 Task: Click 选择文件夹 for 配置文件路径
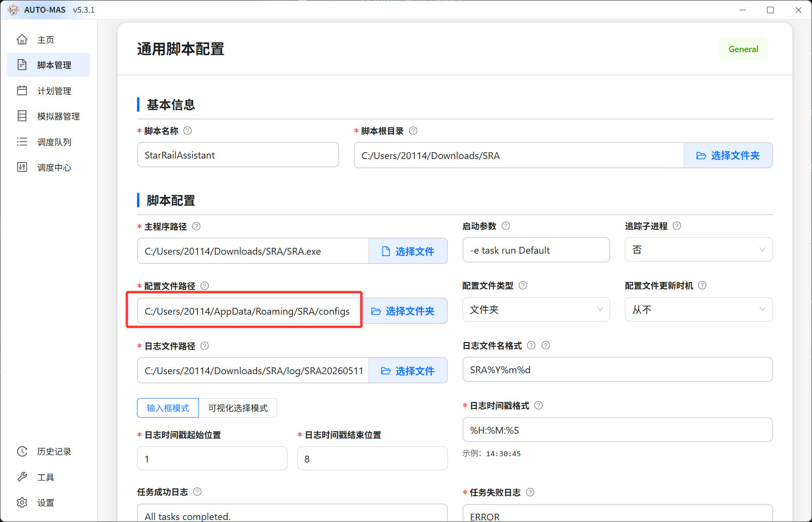click(x=403, y=311)
